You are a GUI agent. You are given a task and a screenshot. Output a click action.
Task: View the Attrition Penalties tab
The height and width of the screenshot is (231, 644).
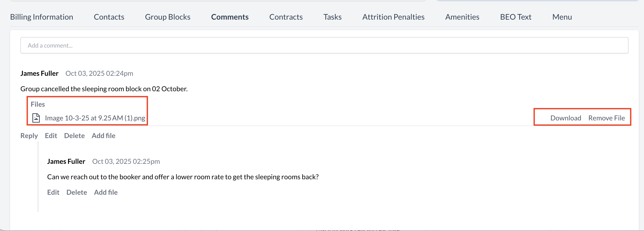(393, 17)
